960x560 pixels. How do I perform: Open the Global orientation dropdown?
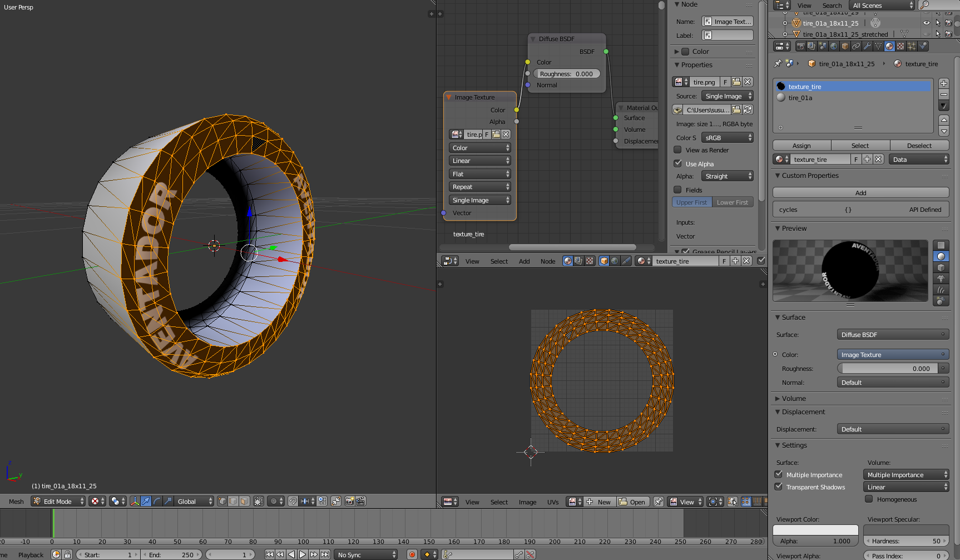(194, 501)
